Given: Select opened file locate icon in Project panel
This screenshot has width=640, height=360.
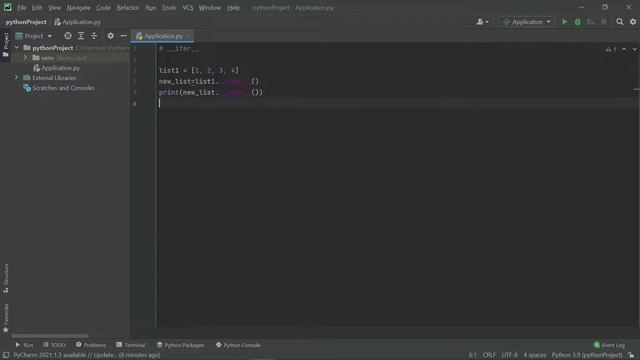Looking at the screenshot, I should pos(68,36).
